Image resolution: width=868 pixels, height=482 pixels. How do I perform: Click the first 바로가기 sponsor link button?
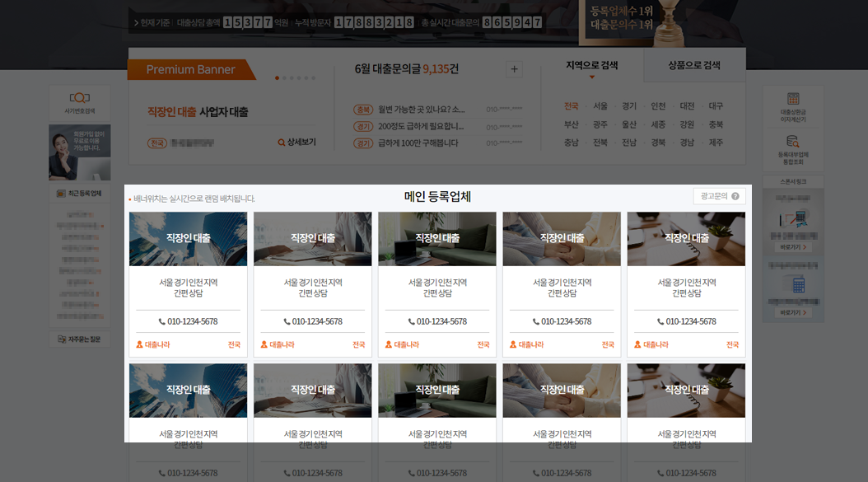click(x=793, y=247)
